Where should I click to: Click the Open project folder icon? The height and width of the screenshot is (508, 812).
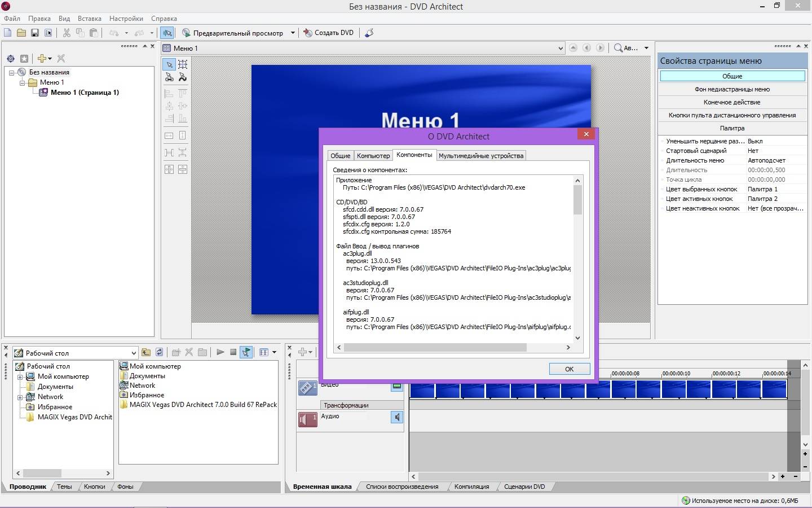tap(21, 33)
